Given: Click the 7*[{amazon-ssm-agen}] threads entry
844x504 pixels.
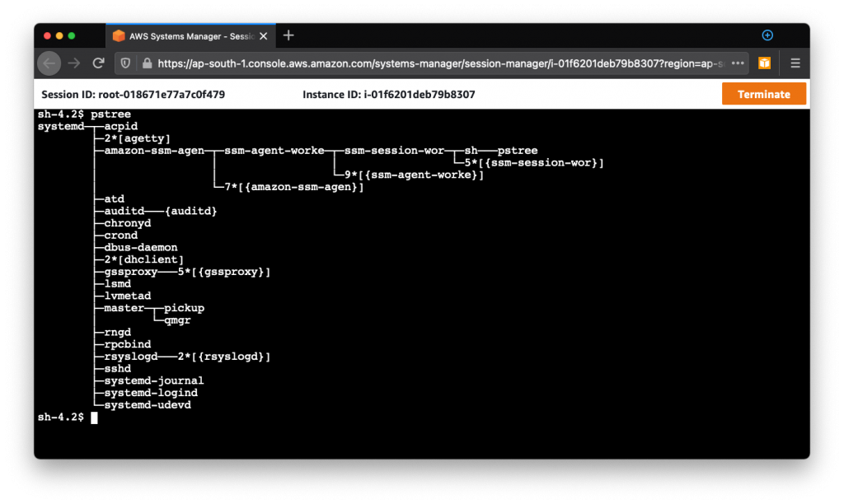Looking at the screenshot, I should point(294,187).
